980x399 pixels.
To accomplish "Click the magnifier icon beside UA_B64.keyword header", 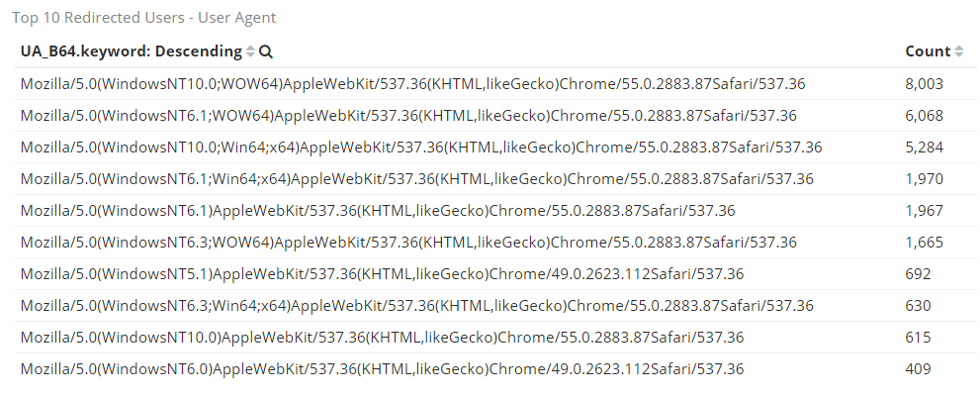I will tap(266, 51).
